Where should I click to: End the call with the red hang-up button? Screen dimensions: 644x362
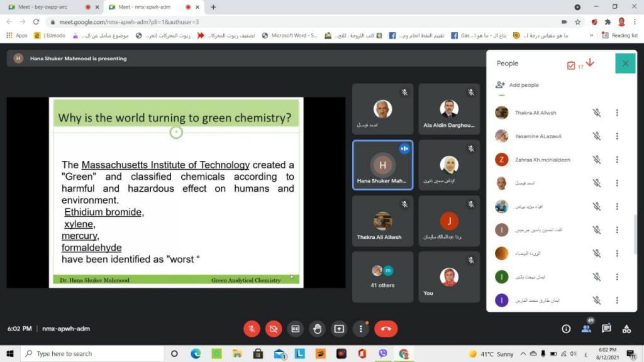(386, 329)
